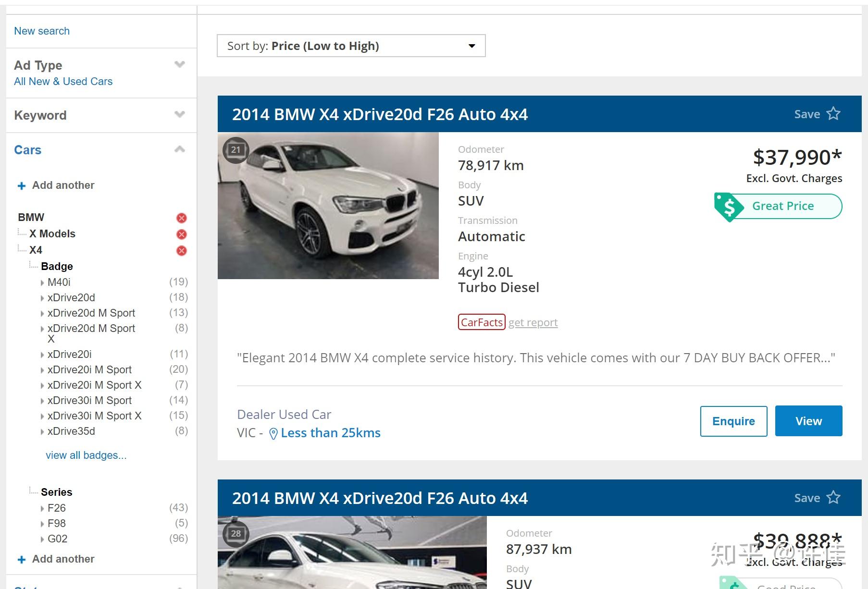Click the Great Price tag badge
Image resolution: width=868 pixels, height=589 pixels.
click(778, 207)
